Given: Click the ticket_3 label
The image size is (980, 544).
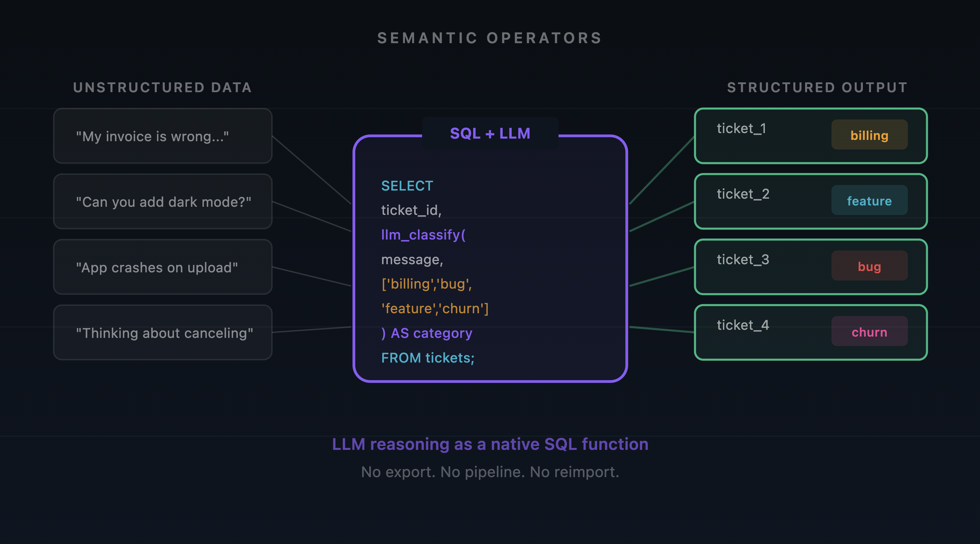Looking at the screenshot, I should pyautogui.click(x=742, y=259).
